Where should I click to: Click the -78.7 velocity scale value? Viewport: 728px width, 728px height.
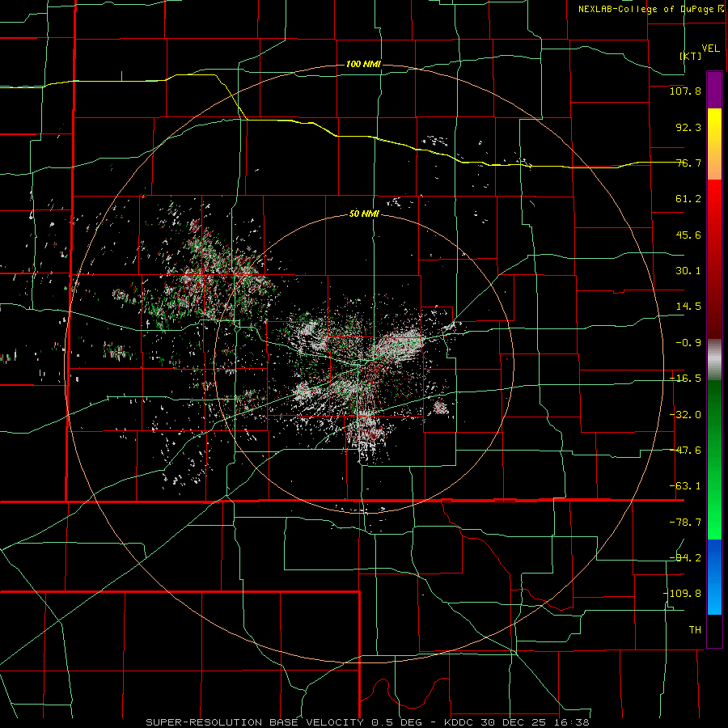coord(685,523)
